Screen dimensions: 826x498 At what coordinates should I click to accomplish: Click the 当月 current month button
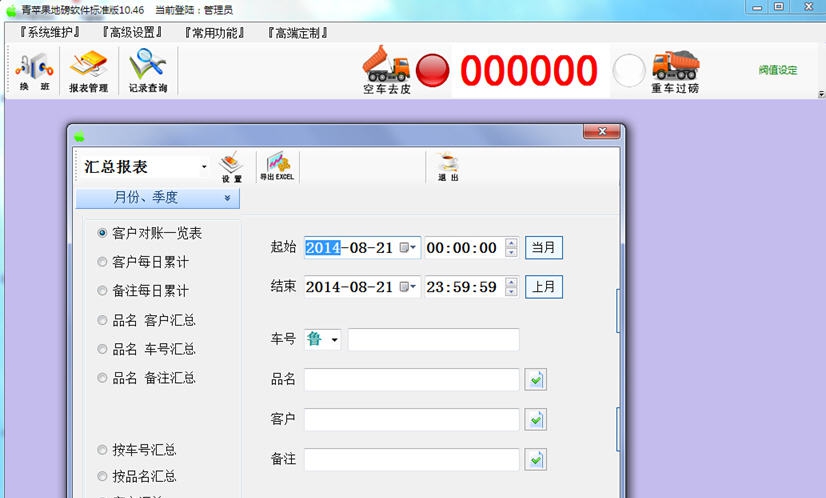coord(544,248)
